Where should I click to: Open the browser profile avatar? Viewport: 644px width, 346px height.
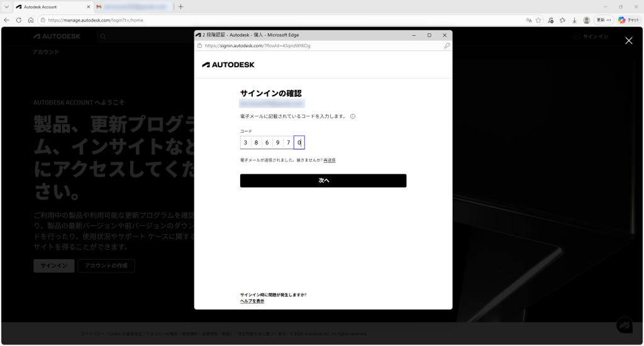pos(587,20)
